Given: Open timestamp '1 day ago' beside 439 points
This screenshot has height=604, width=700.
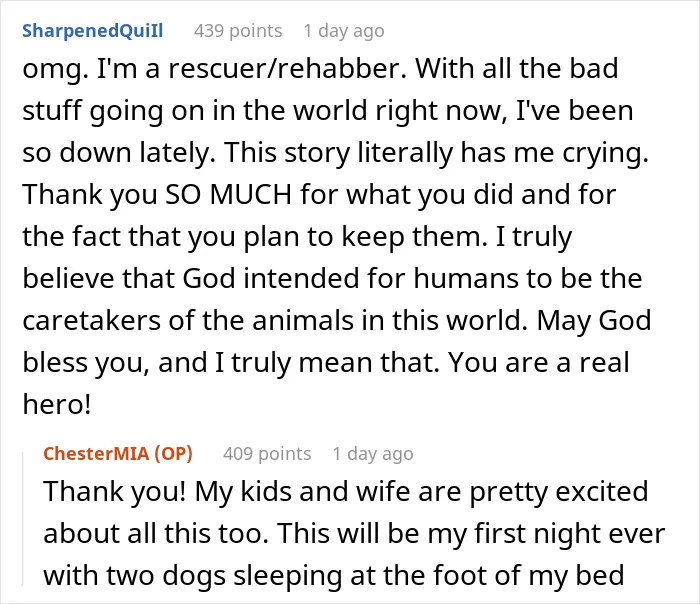Looking at the screenshot, I should (x=344, y=31).
